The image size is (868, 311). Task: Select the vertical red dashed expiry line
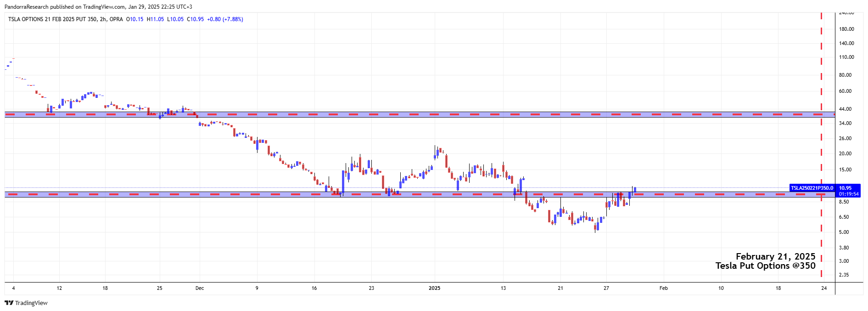click(x=821, y=146)
